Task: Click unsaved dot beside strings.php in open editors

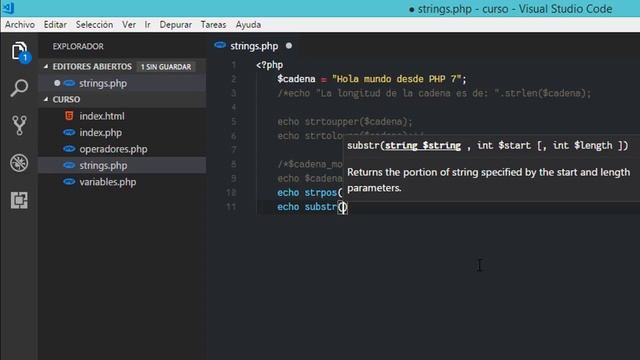Action: pyautogui.click(x=57, y=83)
